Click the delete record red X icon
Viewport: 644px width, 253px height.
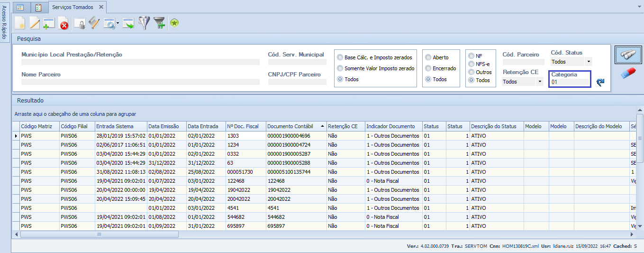click(63, 23)
